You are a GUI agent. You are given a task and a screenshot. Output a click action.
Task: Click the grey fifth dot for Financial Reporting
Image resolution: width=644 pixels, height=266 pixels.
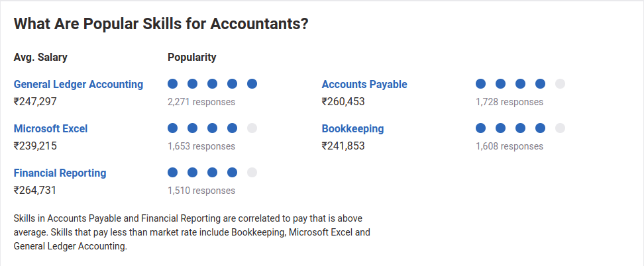(252, 173)
